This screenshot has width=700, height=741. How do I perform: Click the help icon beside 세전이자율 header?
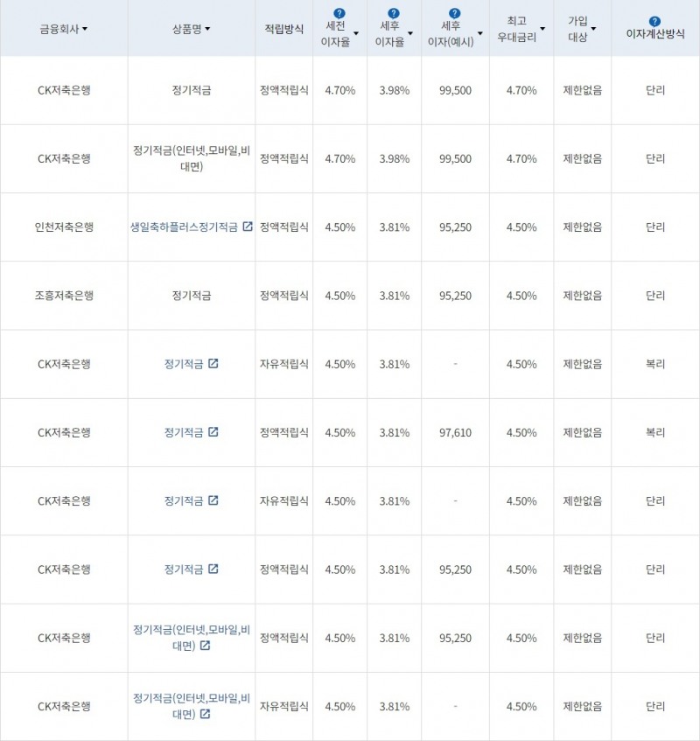(x=339, y=11)
